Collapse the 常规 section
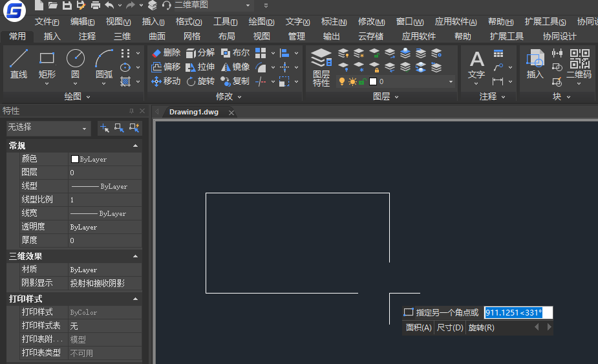 click(x=135, y=145)
